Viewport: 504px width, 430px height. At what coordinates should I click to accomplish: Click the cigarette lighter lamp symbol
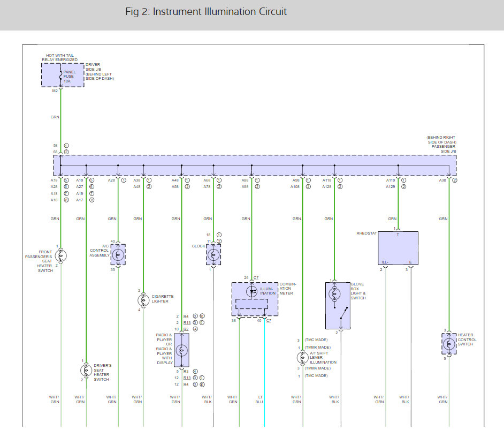point(143,300)
